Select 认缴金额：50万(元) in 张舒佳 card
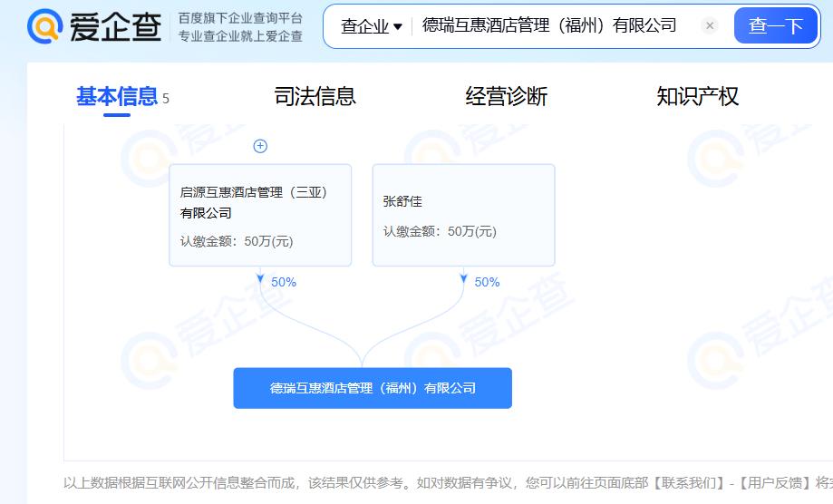 click(440, 231)
